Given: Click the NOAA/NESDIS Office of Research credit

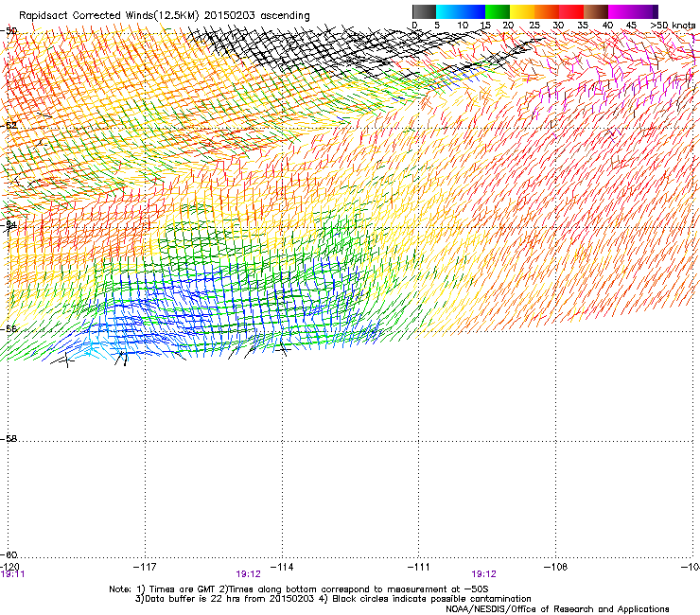Looking at the screenshot, I should pos(557,609).
